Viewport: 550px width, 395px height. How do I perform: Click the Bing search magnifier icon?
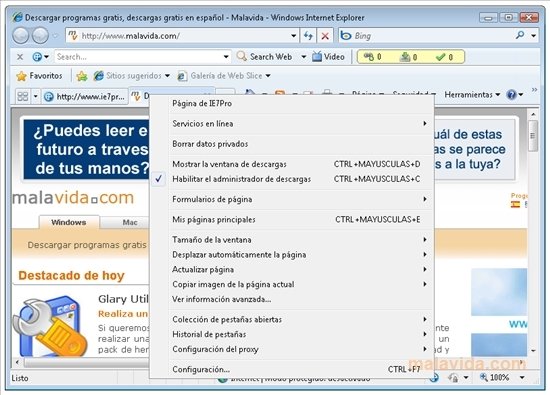point(520,35)
